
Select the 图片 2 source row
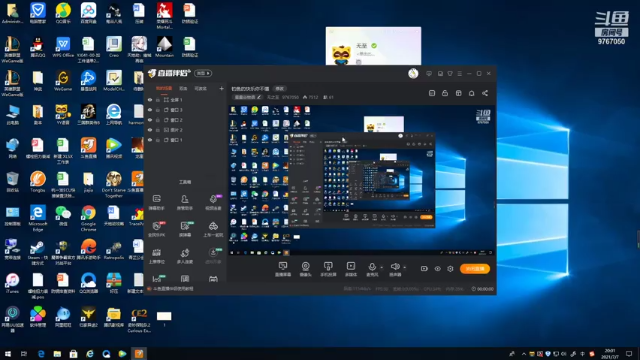click(185, 130)
